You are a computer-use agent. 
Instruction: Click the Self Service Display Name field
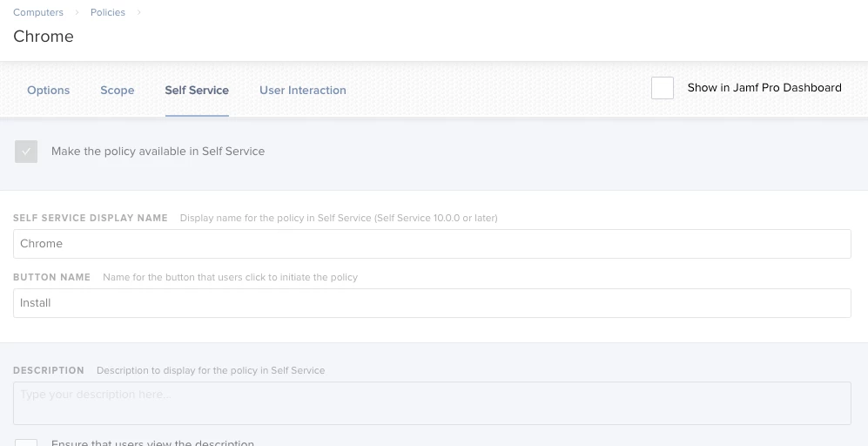(432, 244)
